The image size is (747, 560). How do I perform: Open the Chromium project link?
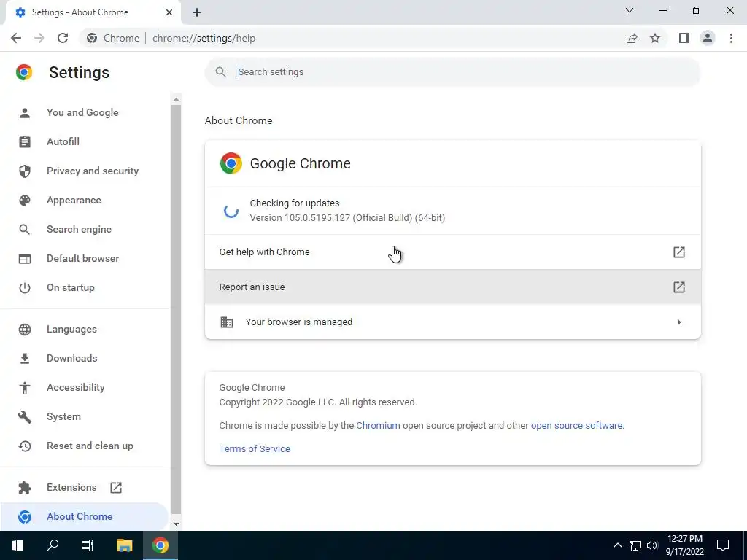(379, 426)
